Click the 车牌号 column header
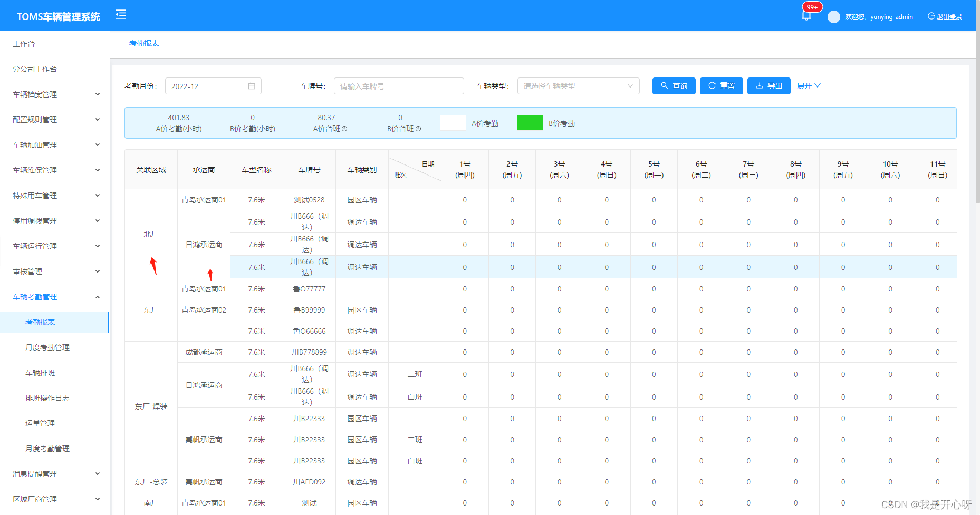Screen dimensions: 980x515 pos(309,170)
